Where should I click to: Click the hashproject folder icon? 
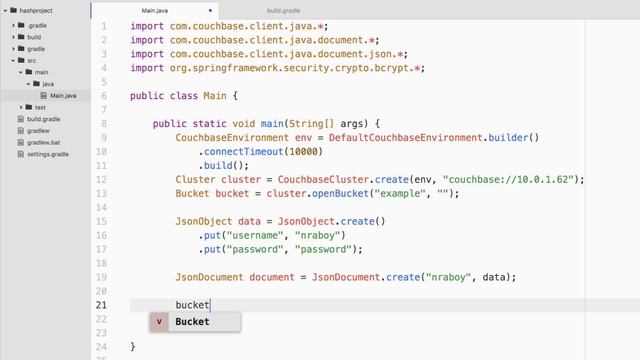tap(13, 10)
